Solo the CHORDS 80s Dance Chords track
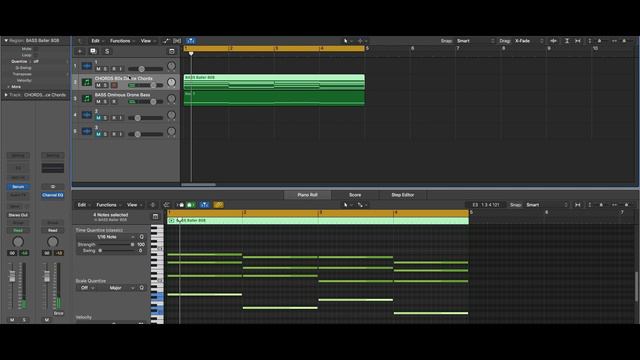The image size is (640, 360). 105,85
